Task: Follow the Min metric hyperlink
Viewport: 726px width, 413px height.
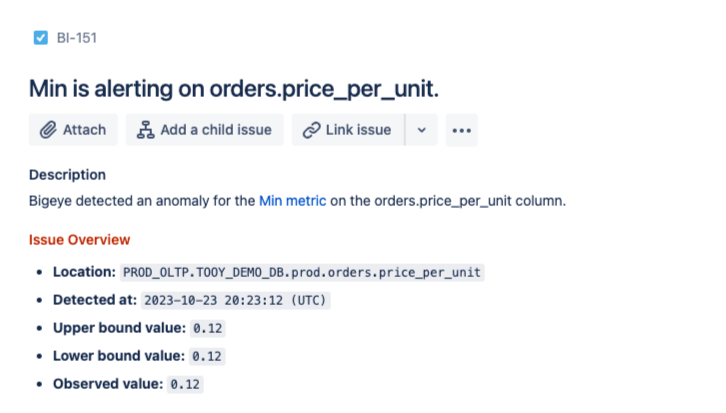Action: coord(292,201)
